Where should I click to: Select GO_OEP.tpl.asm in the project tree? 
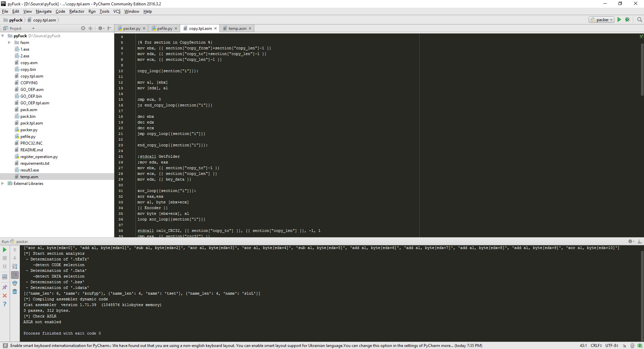(35, 103)
